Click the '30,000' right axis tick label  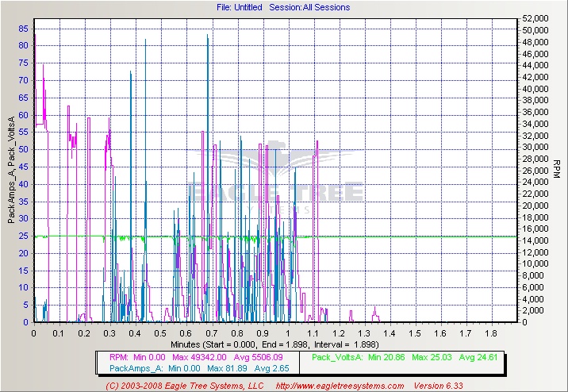(535, 147)
